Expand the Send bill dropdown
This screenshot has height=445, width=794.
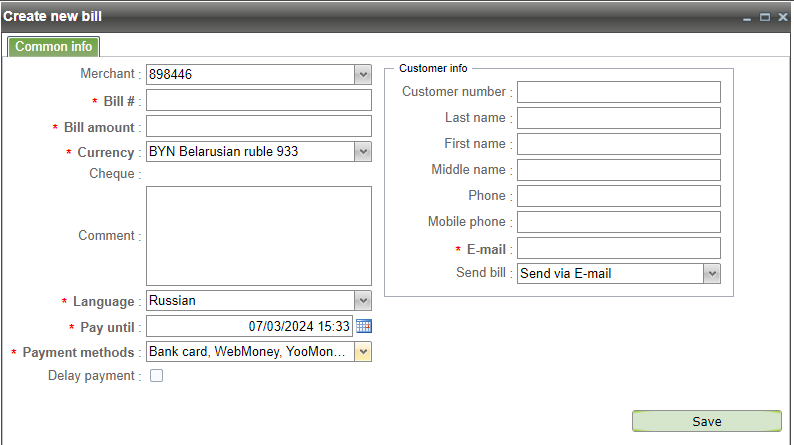point(712,274)
